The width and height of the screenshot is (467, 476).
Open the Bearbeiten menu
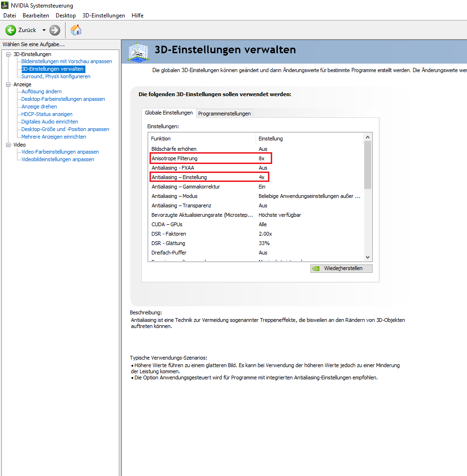click(x=36, y=16)
